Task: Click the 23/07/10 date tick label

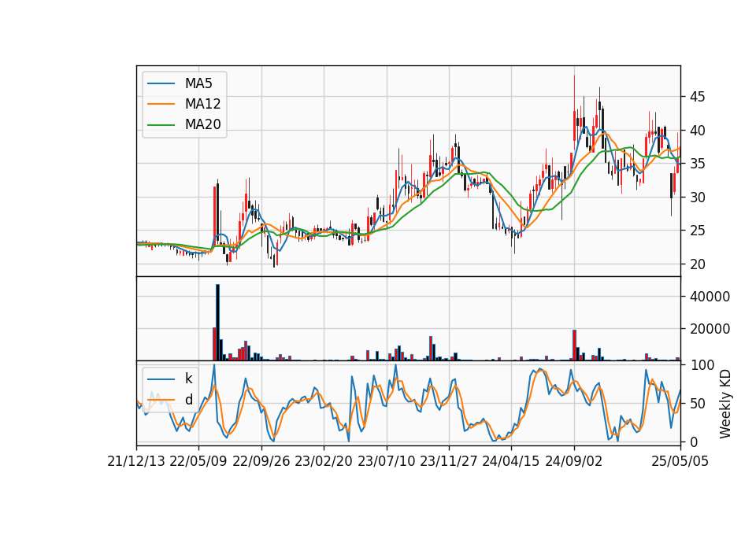Action: 386,461
